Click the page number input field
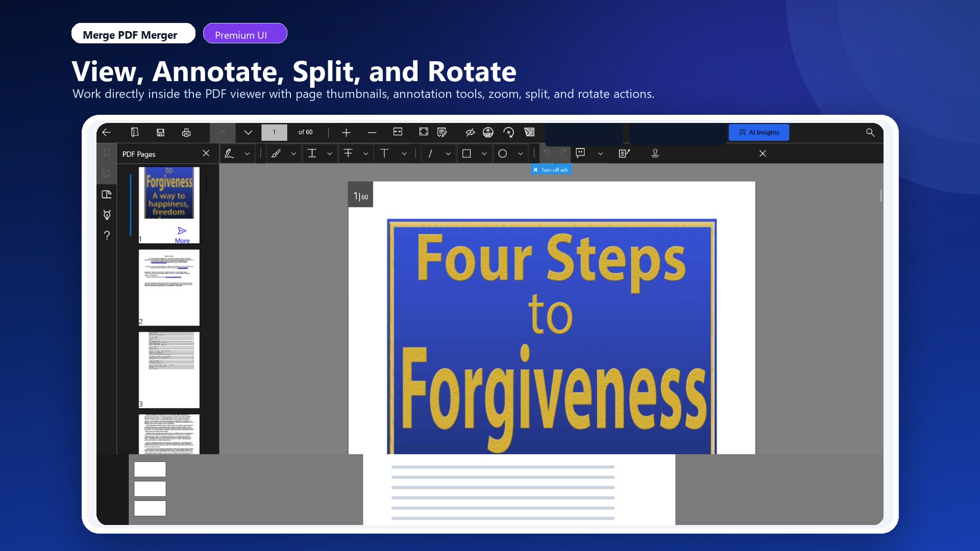 (274, 133)
